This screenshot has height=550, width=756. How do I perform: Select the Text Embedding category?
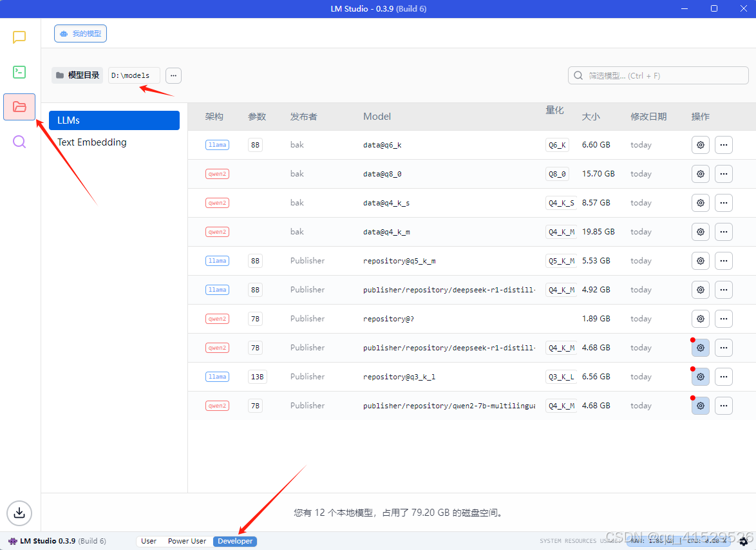92,142
